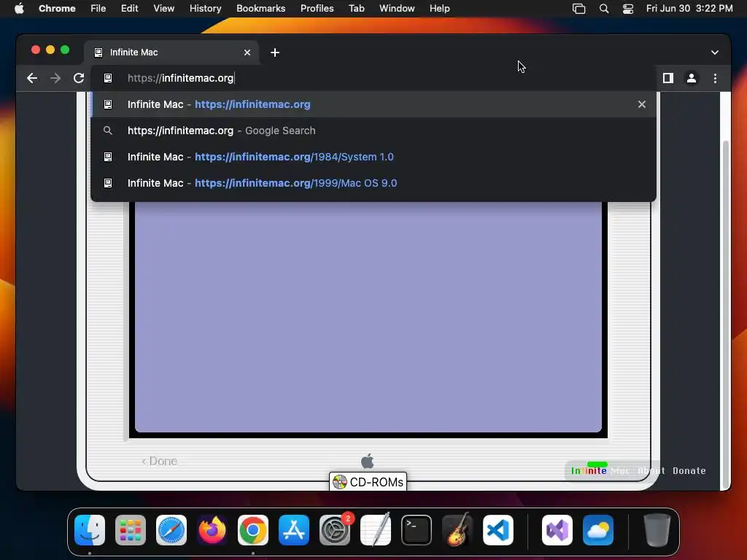Image resolution: width=747 pixels, height=560 pixels.
Task: Open the Edit menu
Action: tap(129, 9)
